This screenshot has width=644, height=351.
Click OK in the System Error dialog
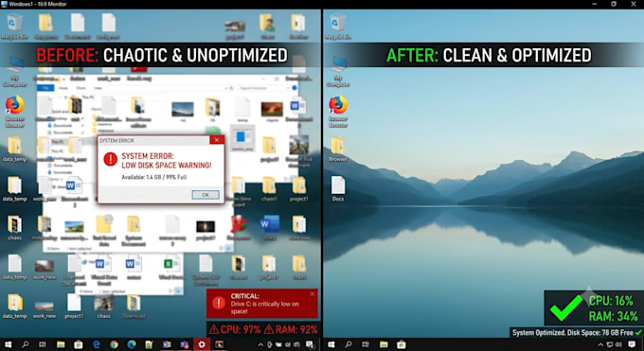206,195
